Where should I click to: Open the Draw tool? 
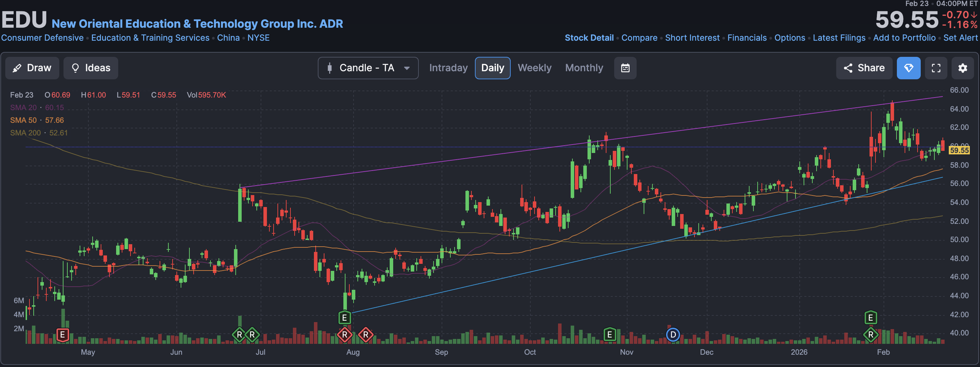coord(32,68)
